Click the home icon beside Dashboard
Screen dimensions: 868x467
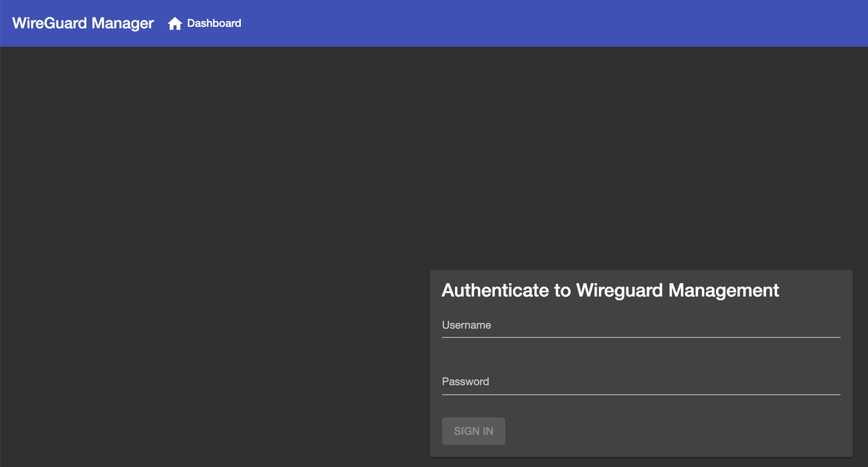(x=174, y=24)
